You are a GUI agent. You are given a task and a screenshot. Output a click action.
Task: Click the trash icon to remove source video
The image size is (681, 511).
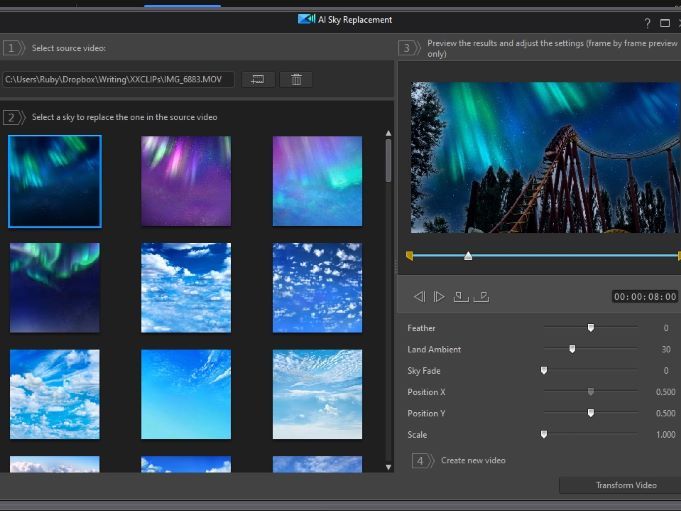click(296, 79)
